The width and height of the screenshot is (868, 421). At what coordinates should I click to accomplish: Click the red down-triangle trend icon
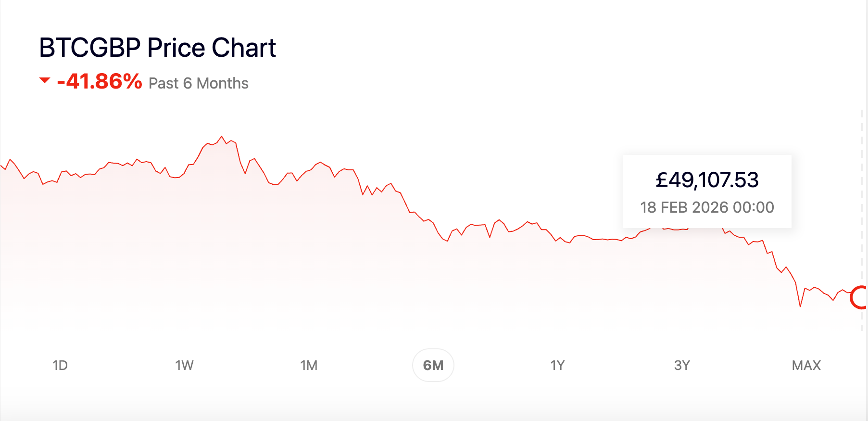[45, 80]
